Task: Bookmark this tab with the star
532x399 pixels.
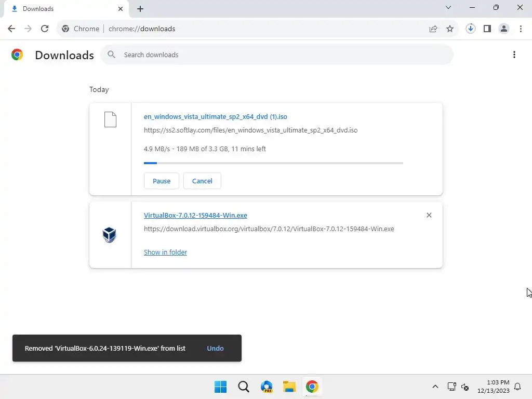Action: coord(450,29)
